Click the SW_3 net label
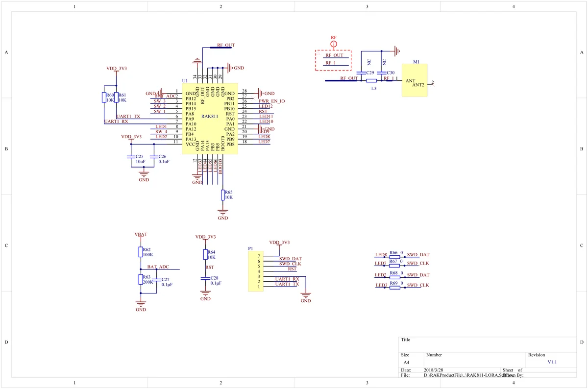Viewport: 588px width, 389px height. click(x=160, y=101)
